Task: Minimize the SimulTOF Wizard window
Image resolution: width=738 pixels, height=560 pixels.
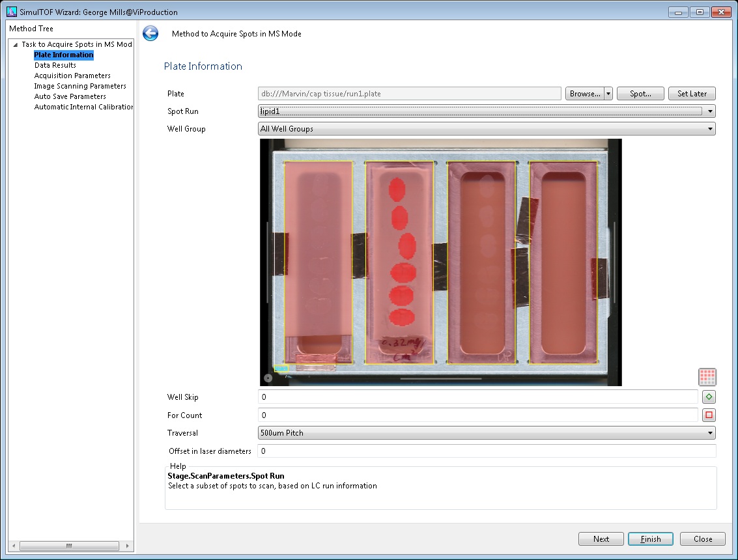Action: pos(678,12)
